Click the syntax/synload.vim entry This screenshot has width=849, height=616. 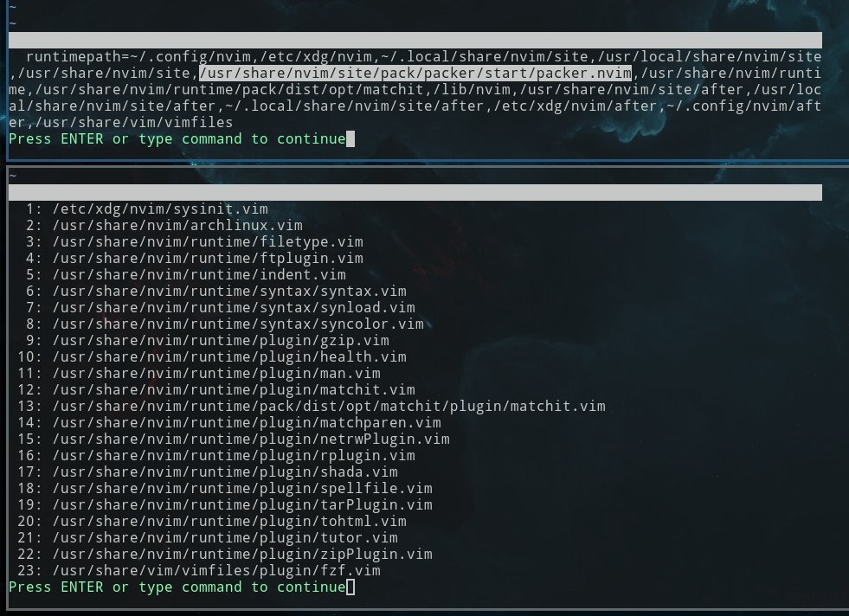pos(234,307)
